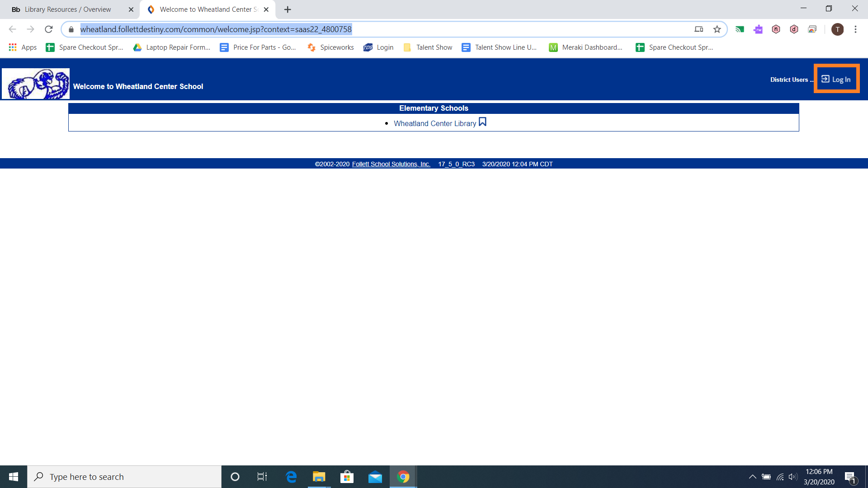Click the Log In button
The height and width of the screenshot is (488, 868).
(x=836, y=79)
